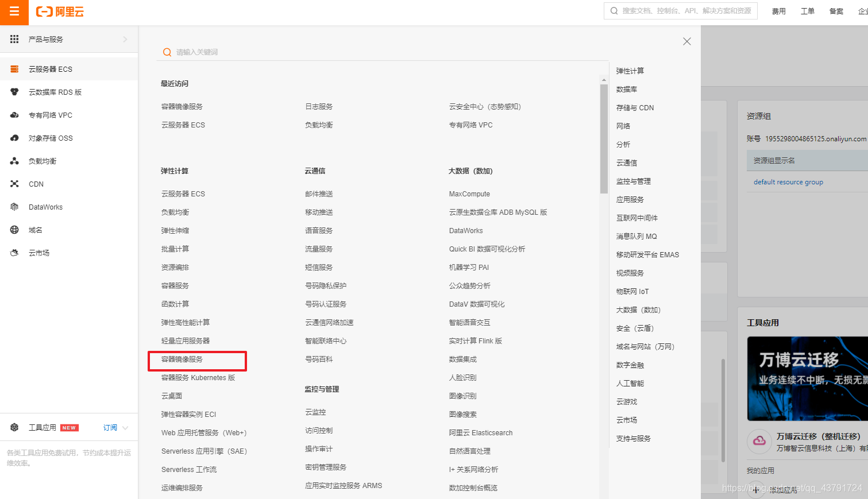Open 邮件推送 under 云通信
Screen dimensions: 868x499
point(319,194)
